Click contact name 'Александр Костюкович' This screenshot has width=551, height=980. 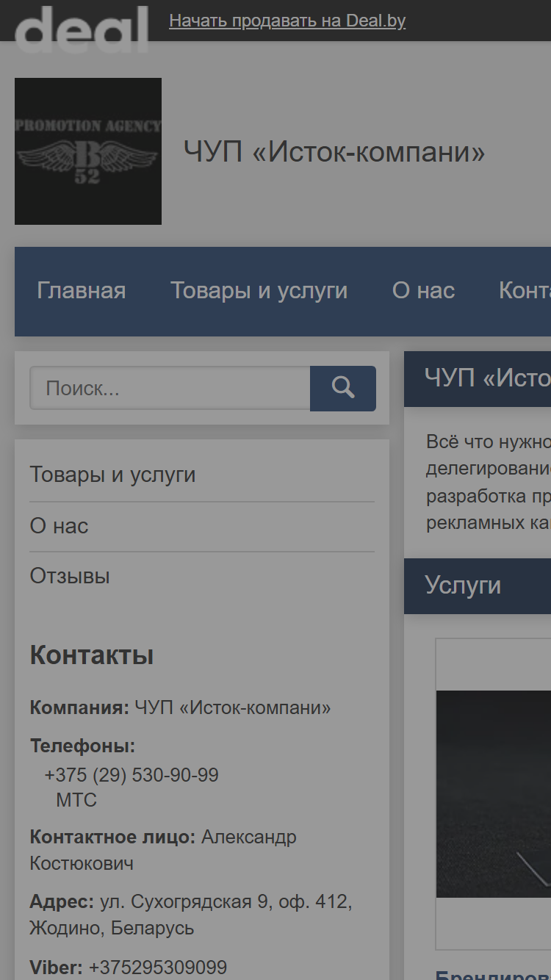(163, 850)
